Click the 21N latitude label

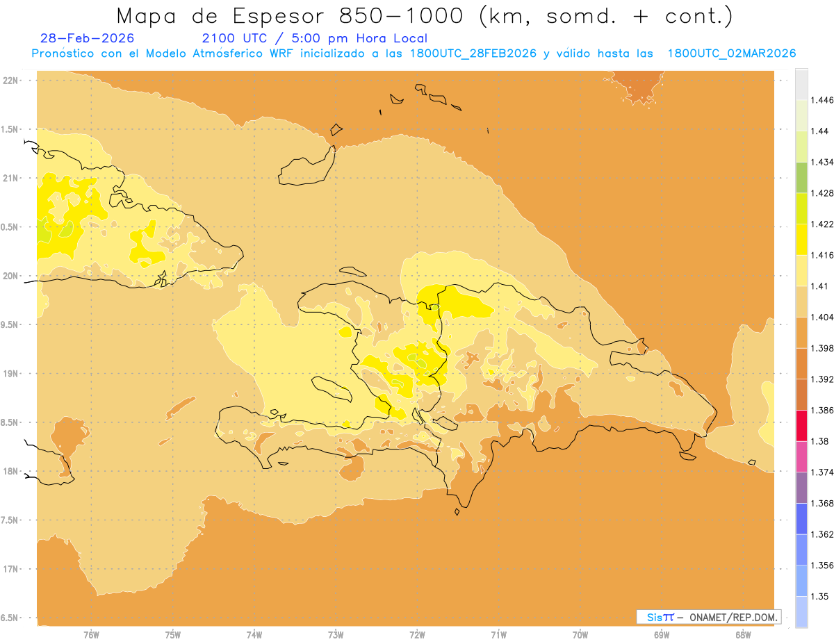11,178
